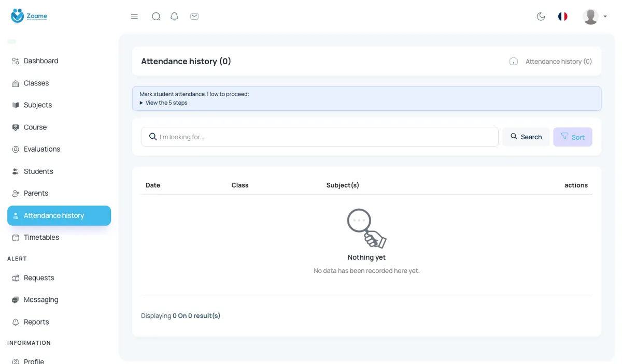Open the search magnifier icon in top bar
The height and width of the screenshot is (364, 622).
tap(156, 17)
